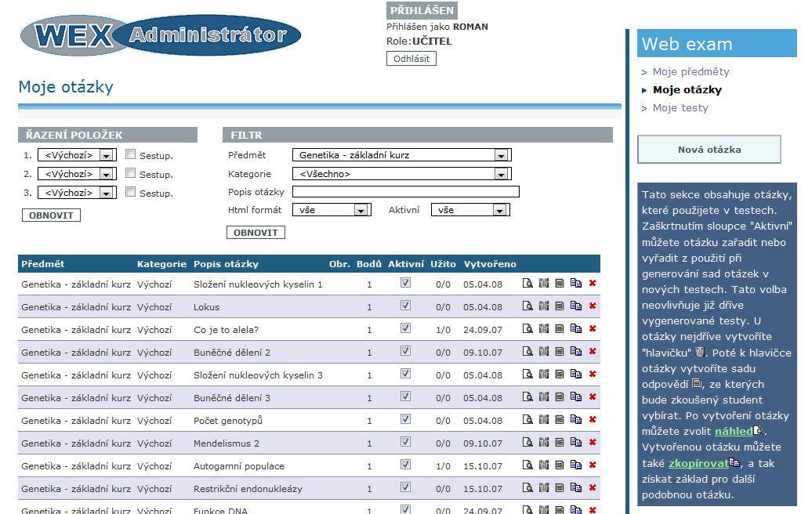Copy the 'Co je to alela?' question
Image resolution: width=812 pixels, height=514 pixels.
click(576, 328)
